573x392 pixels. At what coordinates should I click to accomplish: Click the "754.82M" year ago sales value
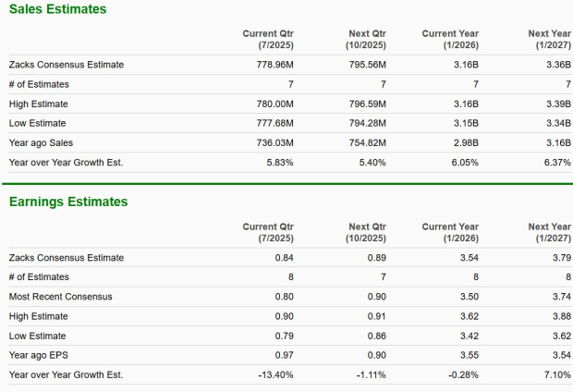[x=367, y=143]
